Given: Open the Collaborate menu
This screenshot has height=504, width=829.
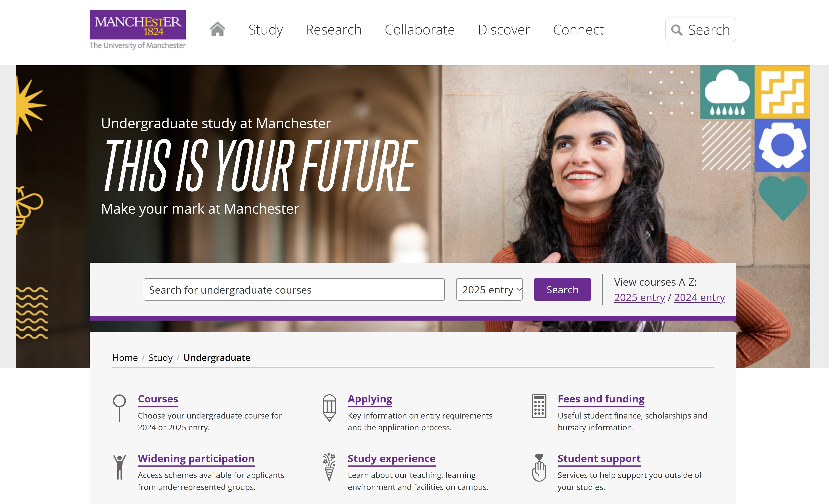Looking at the screenshot, I should coord(420,30).
